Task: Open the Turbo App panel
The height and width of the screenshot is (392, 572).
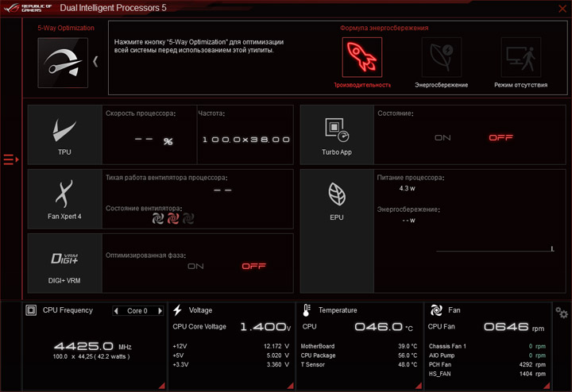Action: tap(337, 135)
